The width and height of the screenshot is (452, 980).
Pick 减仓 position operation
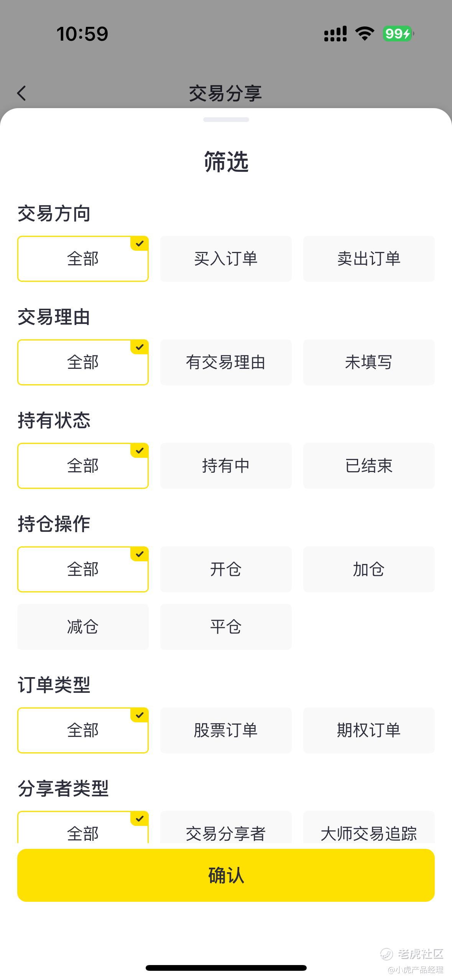pos(83,627)
